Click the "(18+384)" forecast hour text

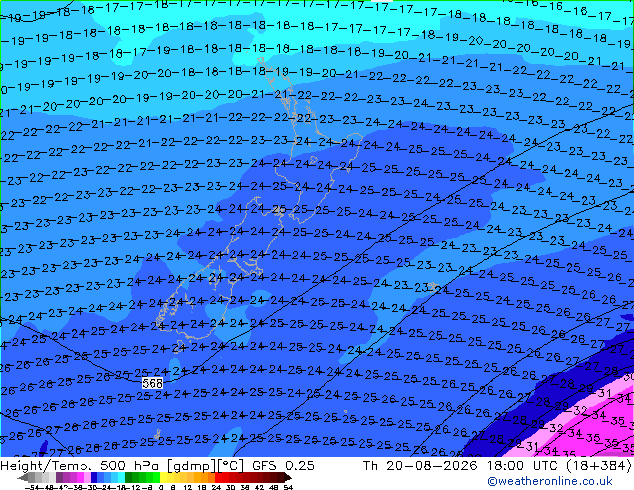pos(596,466)
